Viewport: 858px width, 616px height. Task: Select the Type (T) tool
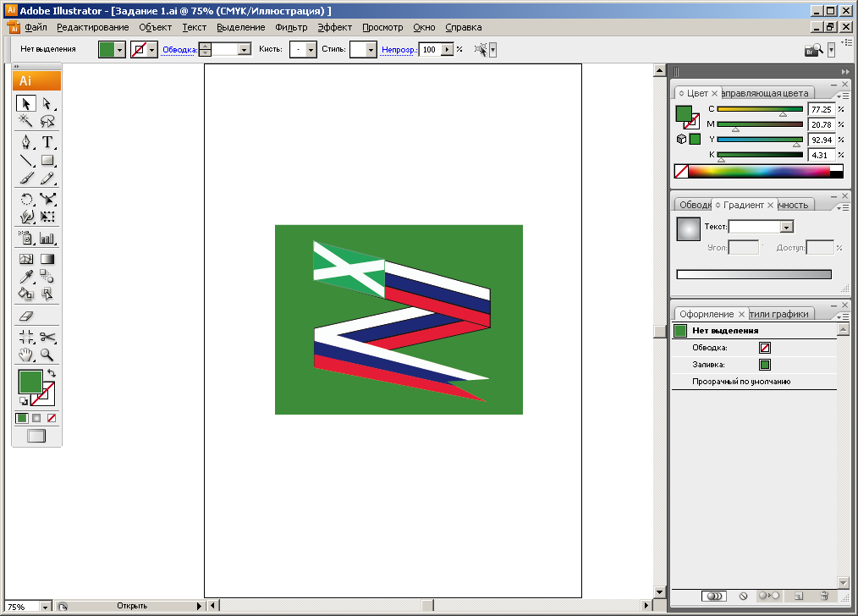[47, 142]
